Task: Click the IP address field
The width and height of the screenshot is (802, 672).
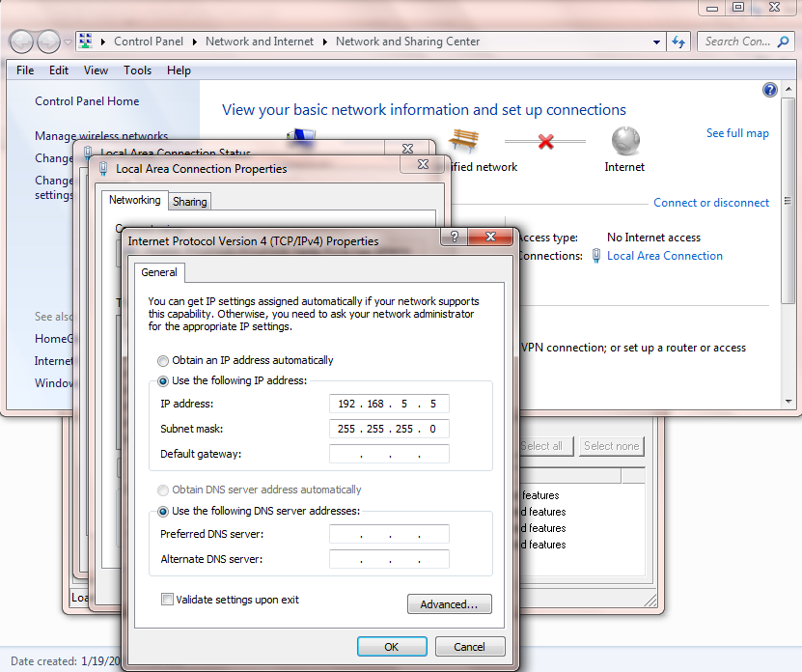Action: (x=389, y=404)
